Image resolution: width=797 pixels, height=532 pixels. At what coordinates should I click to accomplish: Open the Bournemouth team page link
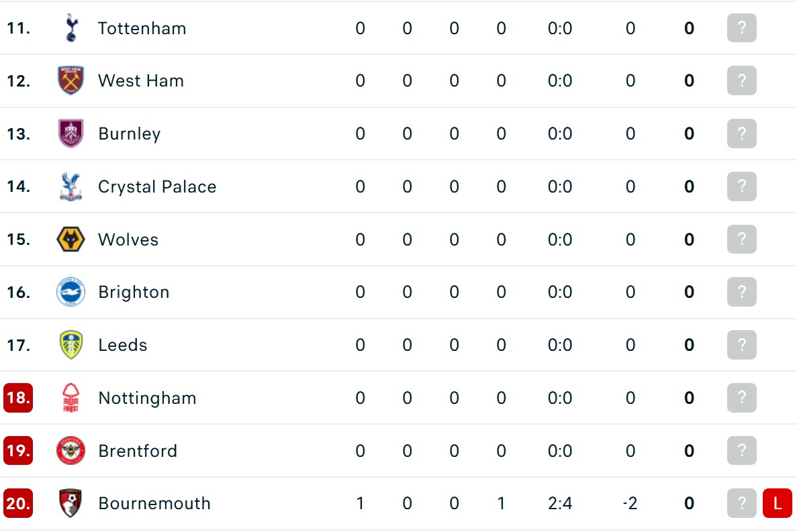pos(154,503)
